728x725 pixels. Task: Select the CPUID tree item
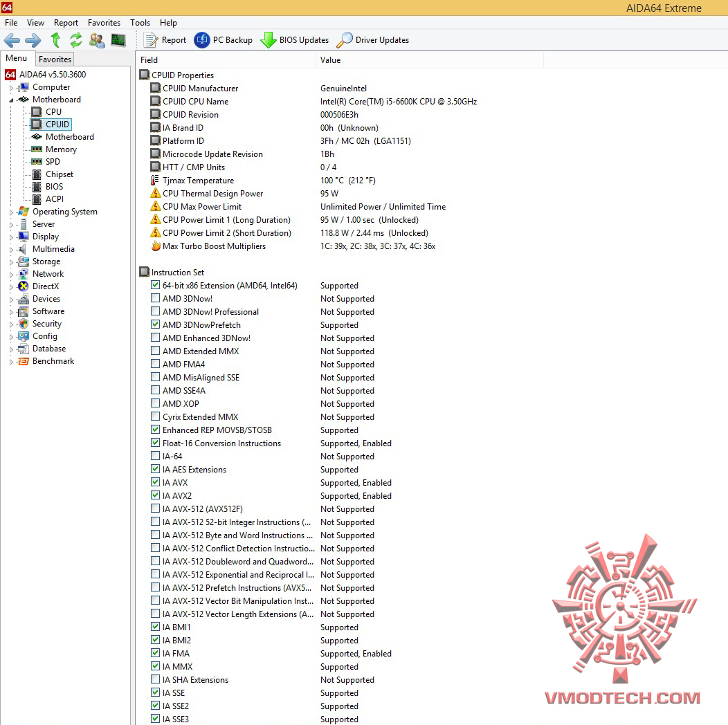click(51, 125)
